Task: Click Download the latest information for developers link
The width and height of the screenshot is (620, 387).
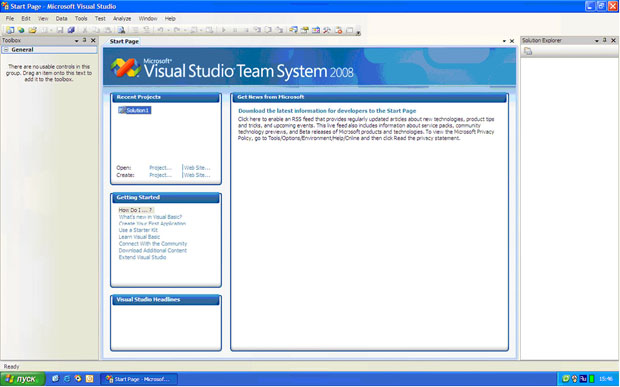Action: pyautogui.click(x=327, y=111)
